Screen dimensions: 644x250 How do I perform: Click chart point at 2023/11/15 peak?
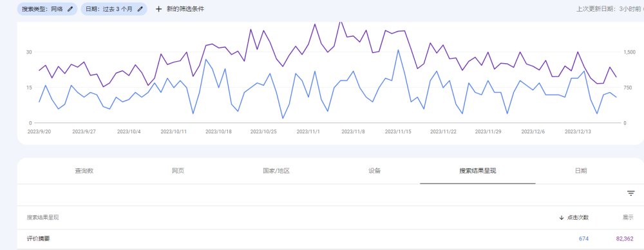[x=398, y=50]
